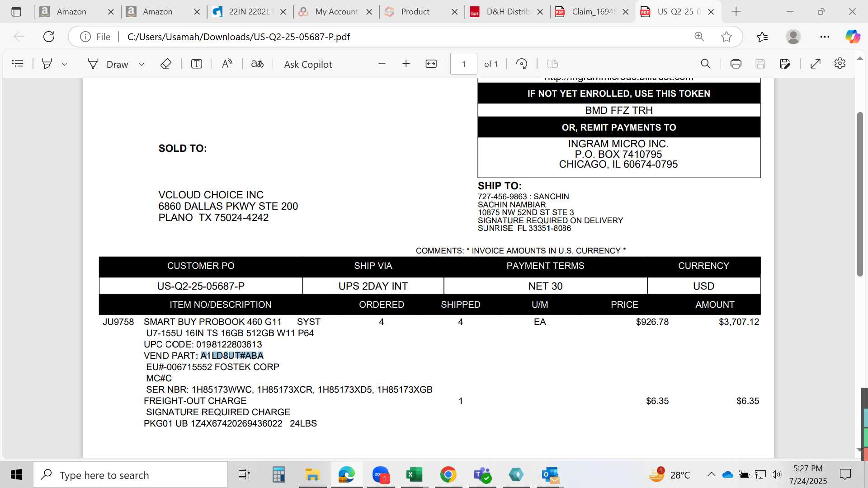Expand Draw tool options arrow
This screenshot has width=868, height=488.
click(x=142, y=64)
